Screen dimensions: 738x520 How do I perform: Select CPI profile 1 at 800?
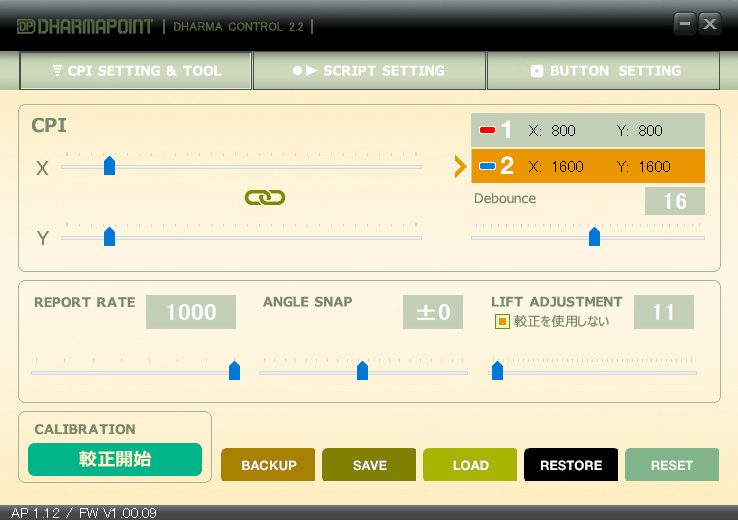click(x=588, y=130)
